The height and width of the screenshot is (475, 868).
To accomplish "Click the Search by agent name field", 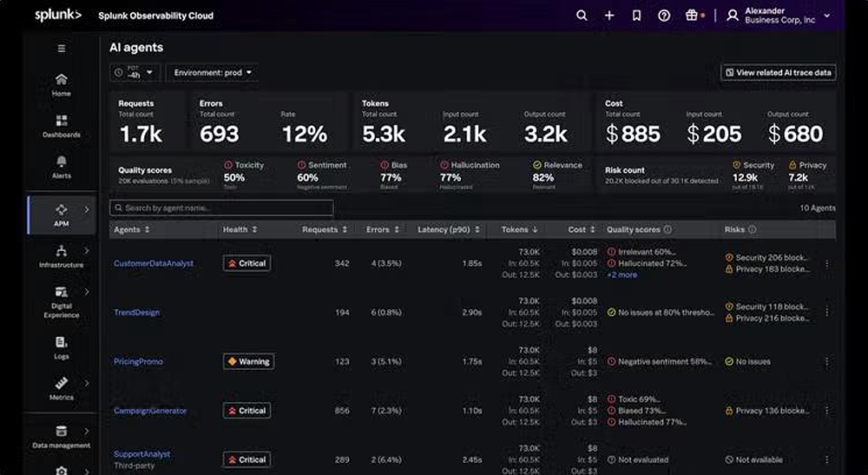I will pos(221,208).
